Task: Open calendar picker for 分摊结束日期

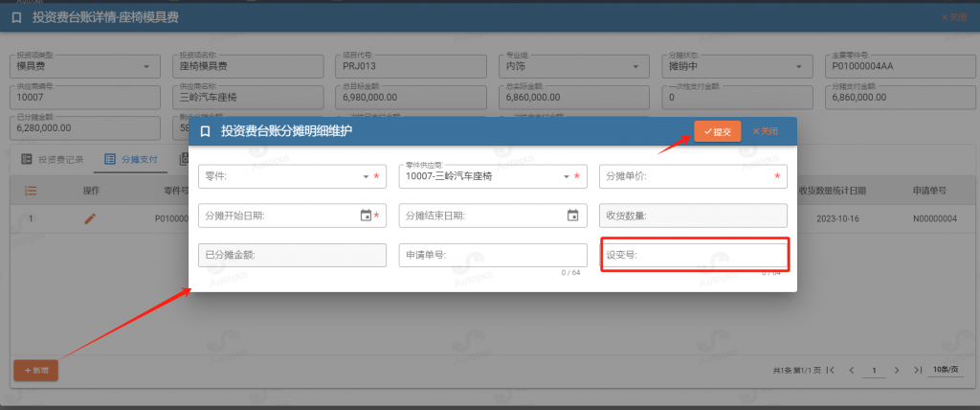Action: coord(572,216)
